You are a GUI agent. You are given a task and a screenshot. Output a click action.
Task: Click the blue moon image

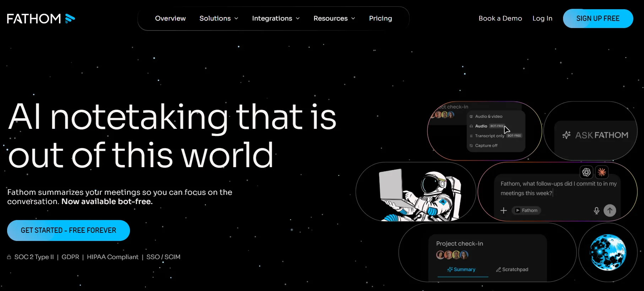[x=608, y=252]
